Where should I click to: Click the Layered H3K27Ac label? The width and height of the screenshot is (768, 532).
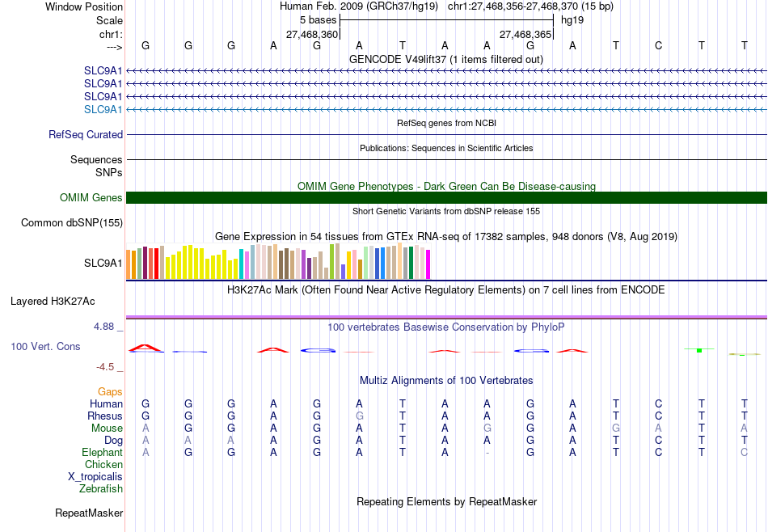pos(53,302)
